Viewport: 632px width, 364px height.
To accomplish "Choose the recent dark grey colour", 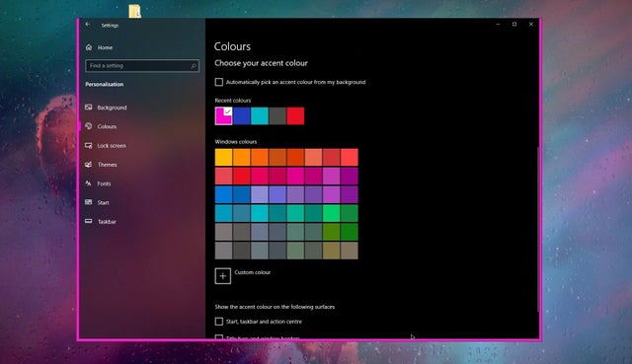I will [x=277, y=116].
